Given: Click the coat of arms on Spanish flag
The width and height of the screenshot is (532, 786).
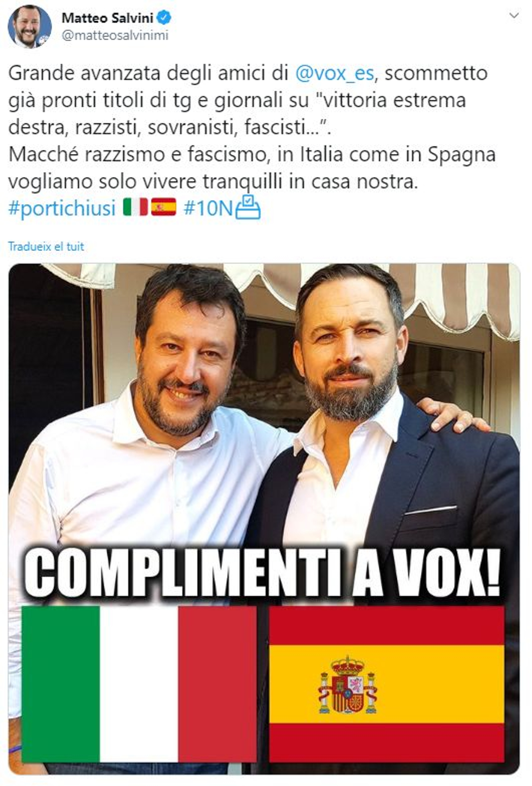Looking at the screenshot, I should tap(347, 686).
